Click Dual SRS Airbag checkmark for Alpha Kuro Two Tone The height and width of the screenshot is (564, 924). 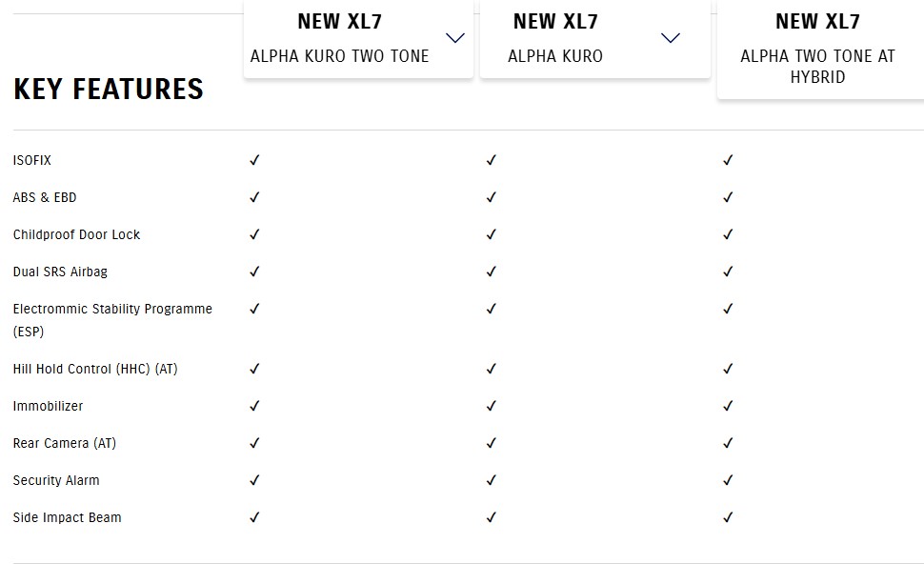(254, 272)
